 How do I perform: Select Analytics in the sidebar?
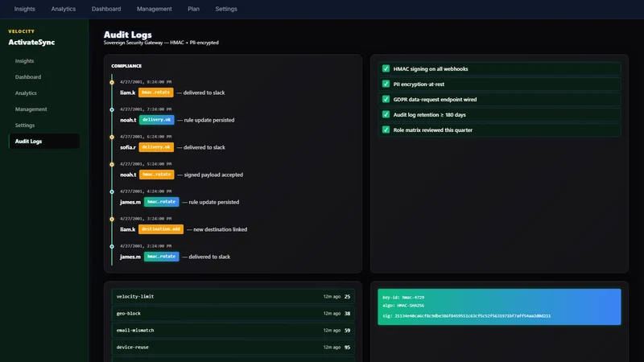click(x=44, y=93)
